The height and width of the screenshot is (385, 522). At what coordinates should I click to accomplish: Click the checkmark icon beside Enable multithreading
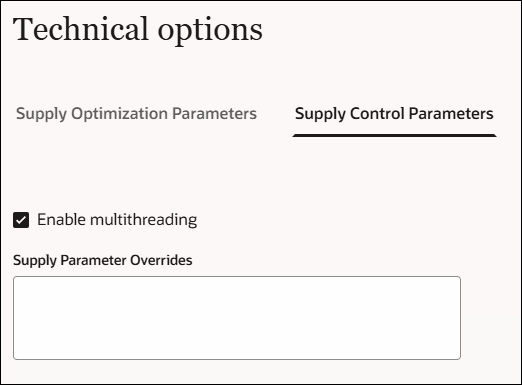click(x=21, y=220)
